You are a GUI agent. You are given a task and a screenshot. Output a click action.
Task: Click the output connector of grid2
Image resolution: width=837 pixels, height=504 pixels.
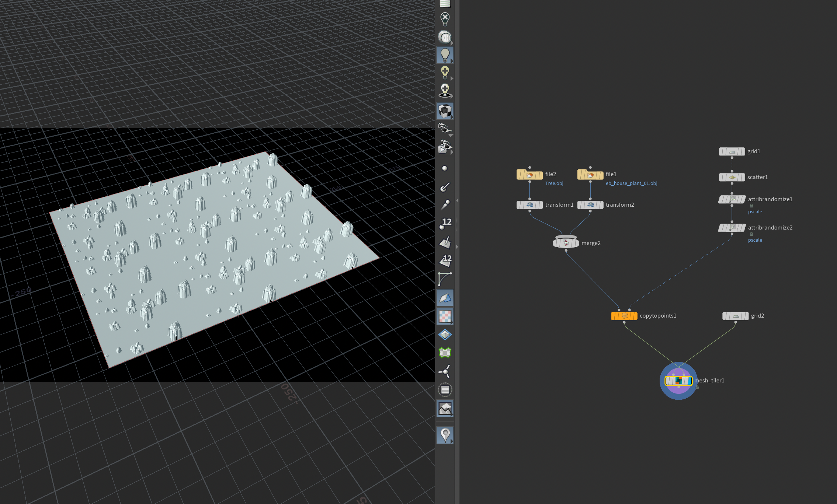[736, 322]
